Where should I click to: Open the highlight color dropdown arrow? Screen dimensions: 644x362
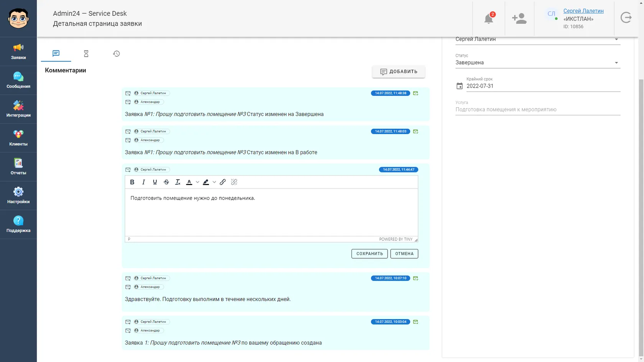point(214,182)
